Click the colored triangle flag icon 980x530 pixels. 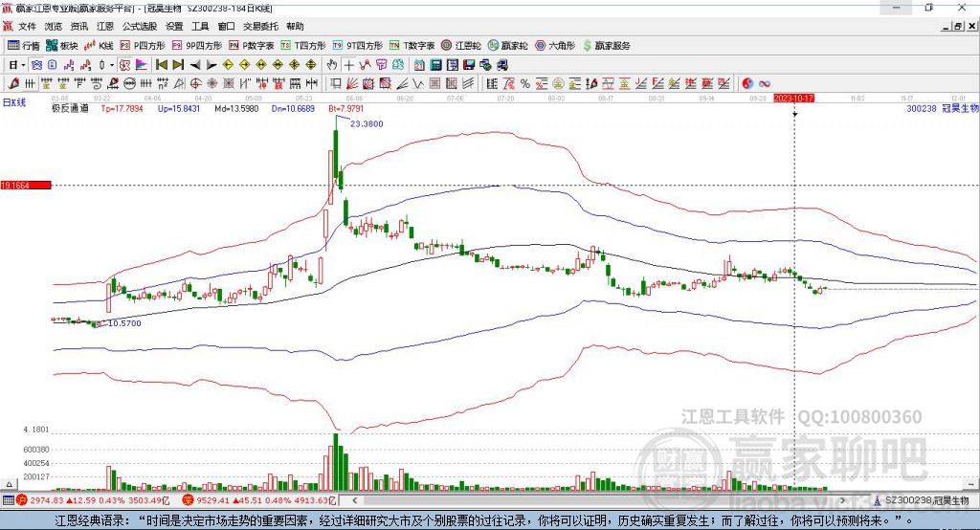coord(142,65)
